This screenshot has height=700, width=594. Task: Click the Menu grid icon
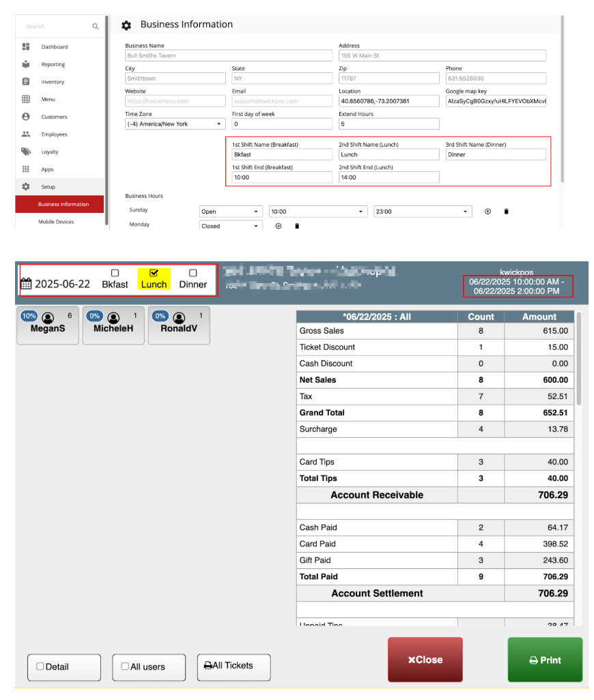26,99
